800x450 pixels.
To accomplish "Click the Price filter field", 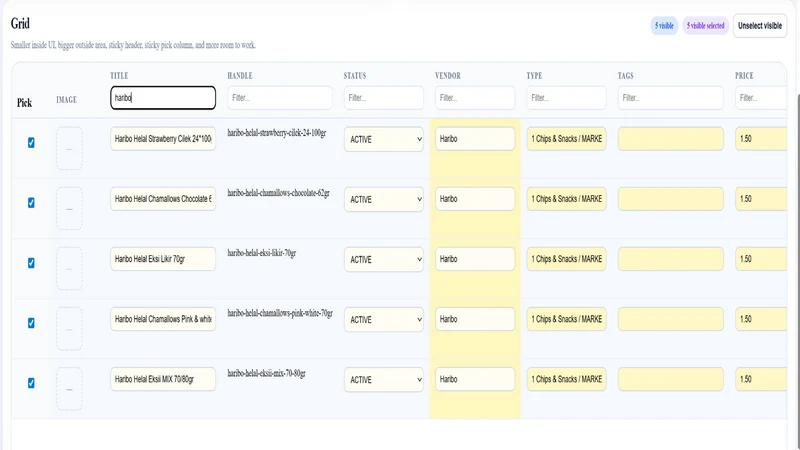I will [x=761, y=97].
